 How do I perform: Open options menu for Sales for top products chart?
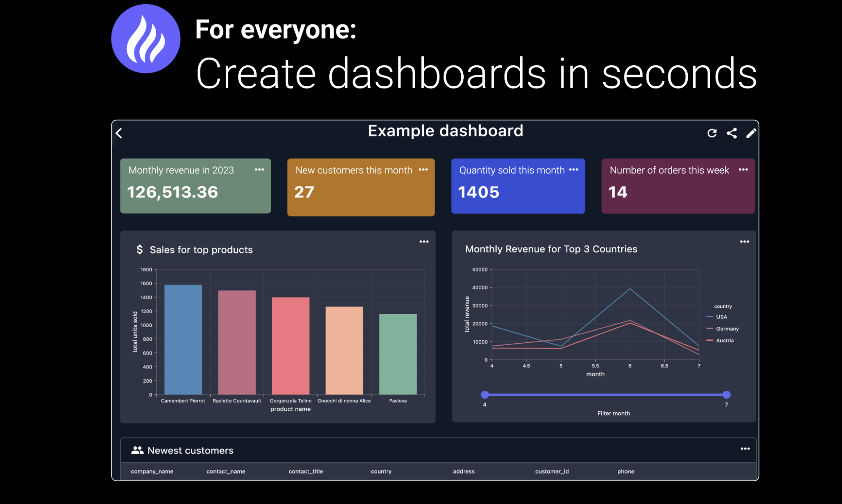(424, 240)
